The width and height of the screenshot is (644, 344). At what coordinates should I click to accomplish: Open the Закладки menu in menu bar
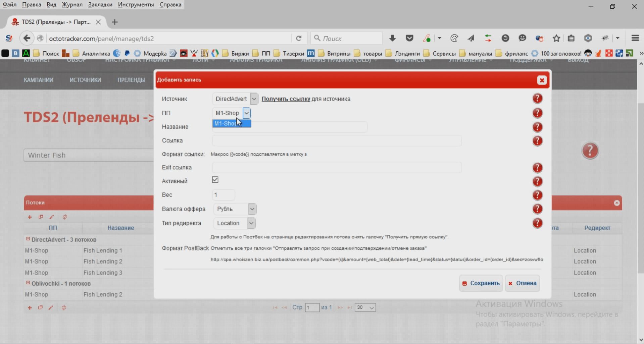[x=100, y=4]
